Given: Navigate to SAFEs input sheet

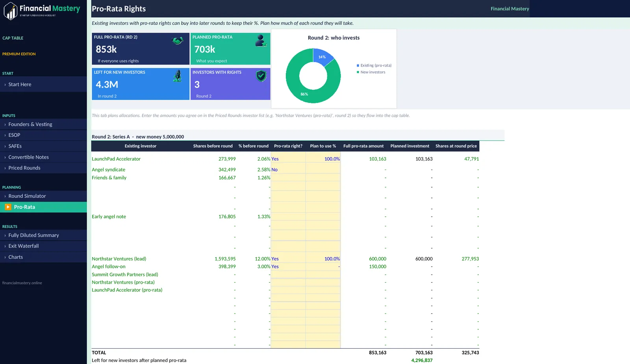Looking at the screenshot, I should pyautogui.click(x=43, y=146).
